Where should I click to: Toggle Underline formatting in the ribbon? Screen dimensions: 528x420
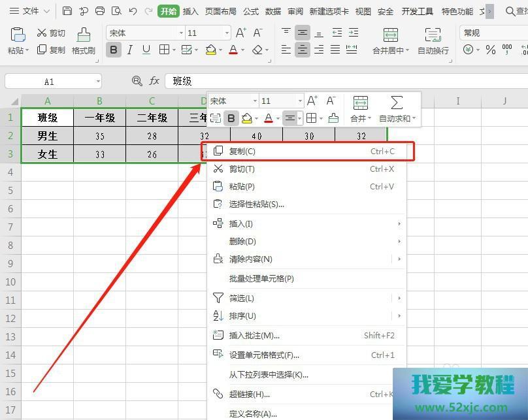tap(146, 50)
